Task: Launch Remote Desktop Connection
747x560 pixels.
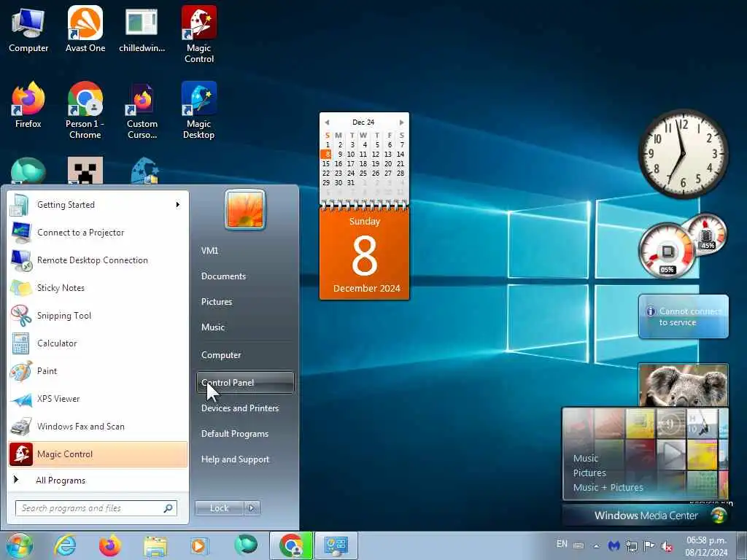Action: coord(98,260)
